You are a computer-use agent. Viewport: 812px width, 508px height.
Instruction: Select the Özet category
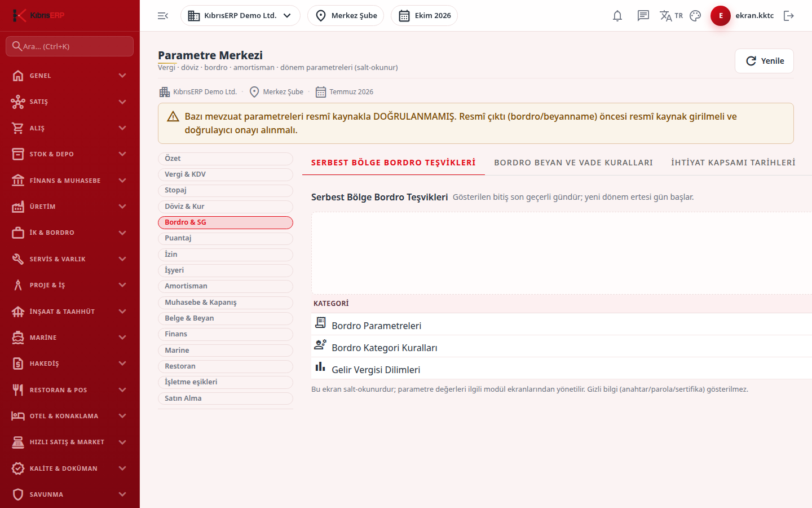pyautogui.click(x=226, y=159)
